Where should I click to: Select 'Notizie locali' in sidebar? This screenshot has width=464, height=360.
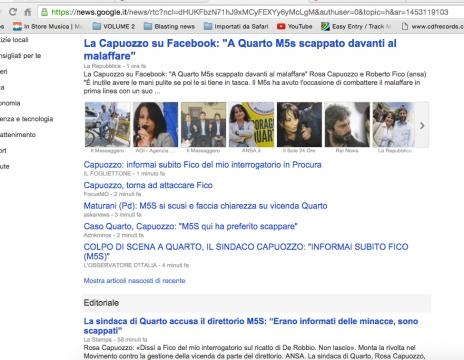coord(14,40)
